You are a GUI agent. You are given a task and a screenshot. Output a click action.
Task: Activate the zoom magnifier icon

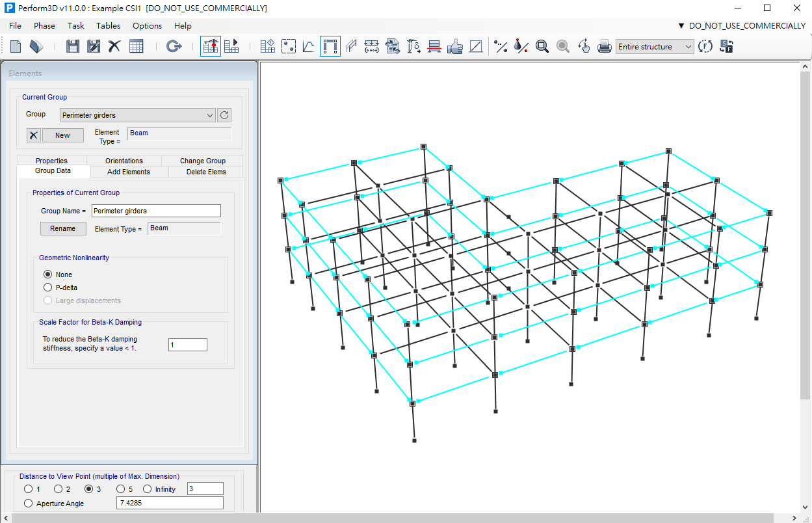(x=542, y=46)
